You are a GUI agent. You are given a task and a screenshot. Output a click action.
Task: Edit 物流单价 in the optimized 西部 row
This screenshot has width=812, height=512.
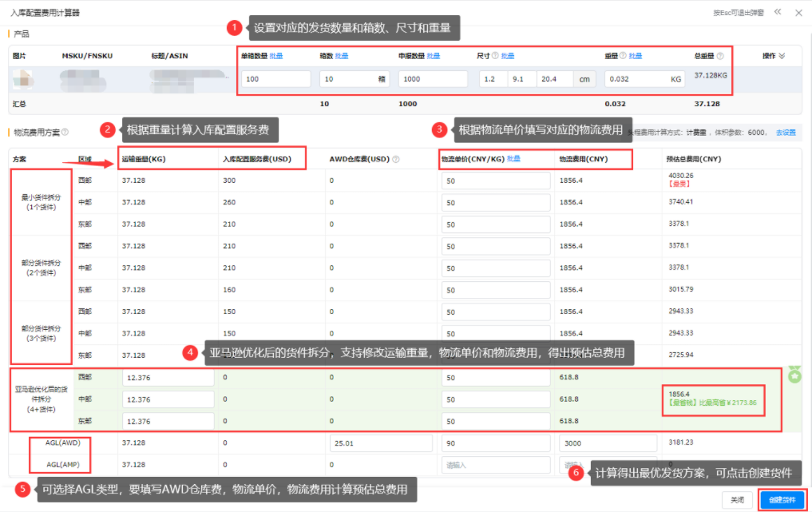[x=496, y=378]
